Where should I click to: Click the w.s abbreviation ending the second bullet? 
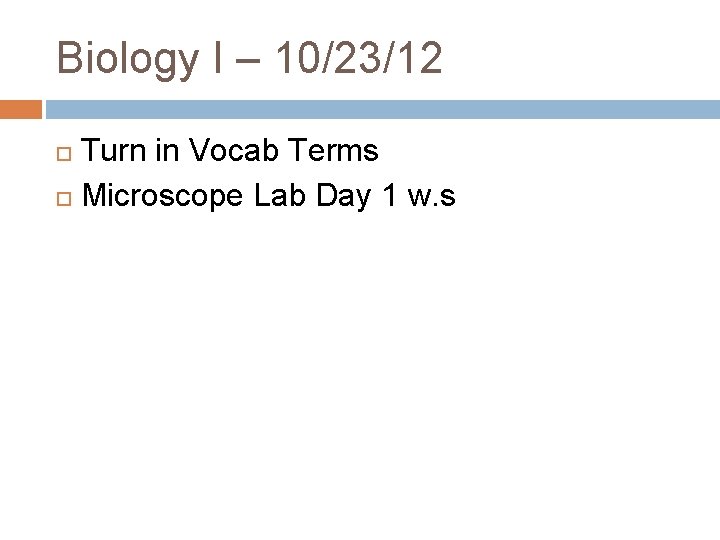(x=432, y=197)
